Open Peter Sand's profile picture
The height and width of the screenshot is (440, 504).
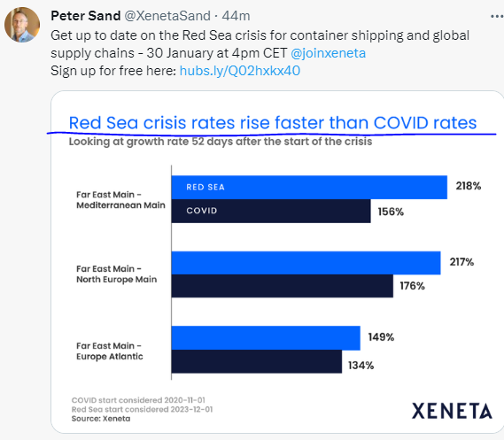point(22,25)
